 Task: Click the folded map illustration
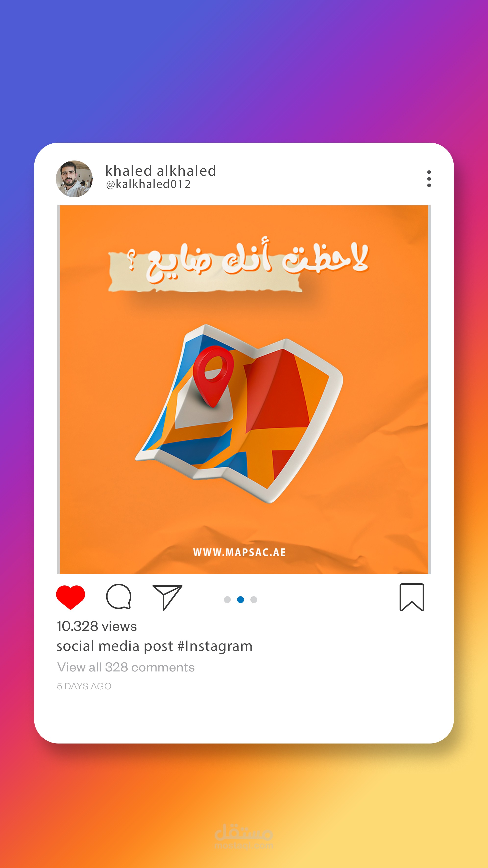coord(239,414)
